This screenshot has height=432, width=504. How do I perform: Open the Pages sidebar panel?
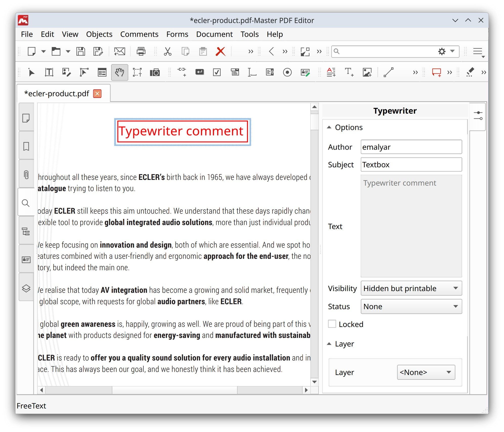tap(26, 118)
